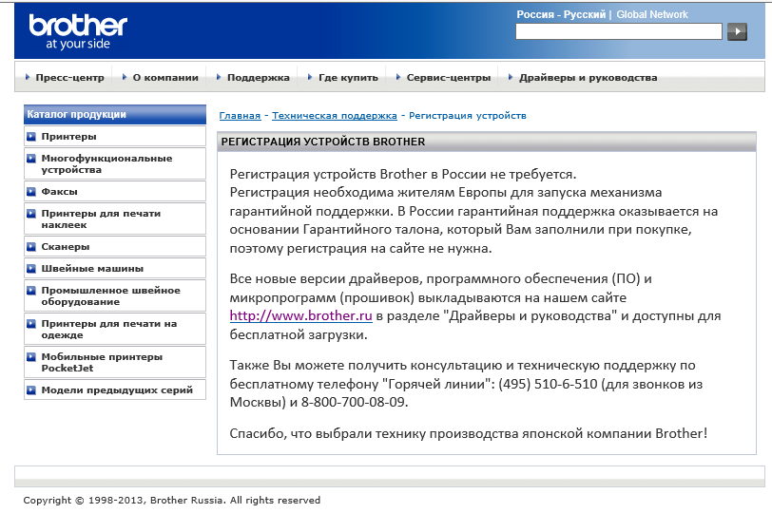Click the arrow icon next to Где купить

tap(310, 77)
